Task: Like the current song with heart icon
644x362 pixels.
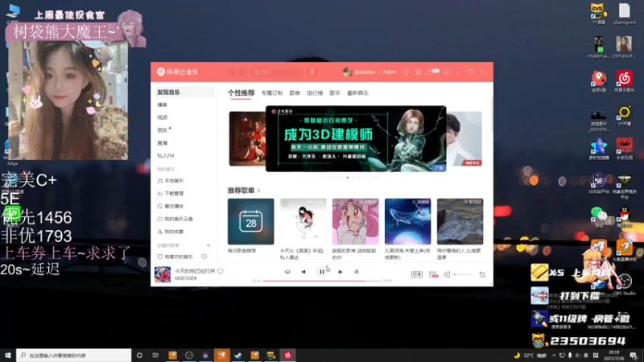Action: [221, 271]
